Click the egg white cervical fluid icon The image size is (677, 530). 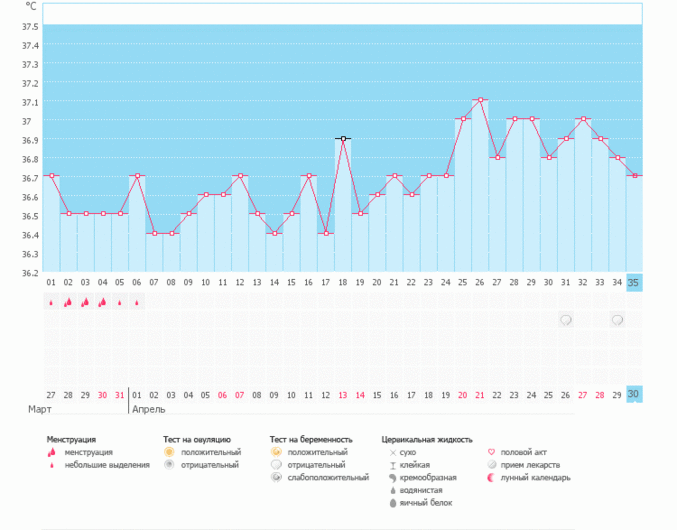(392, 503)
